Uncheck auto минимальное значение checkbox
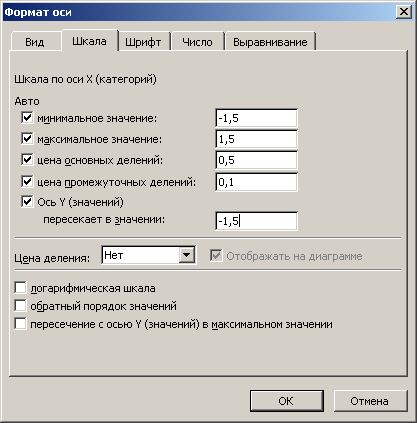This screenshot has width=417, height=423. 27,118
